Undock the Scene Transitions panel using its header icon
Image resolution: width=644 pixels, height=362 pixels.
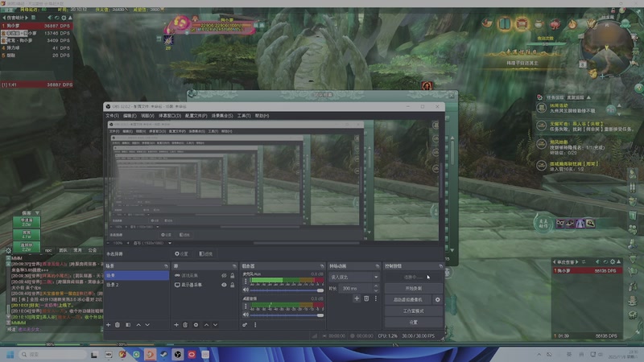(x=378, y=266)
